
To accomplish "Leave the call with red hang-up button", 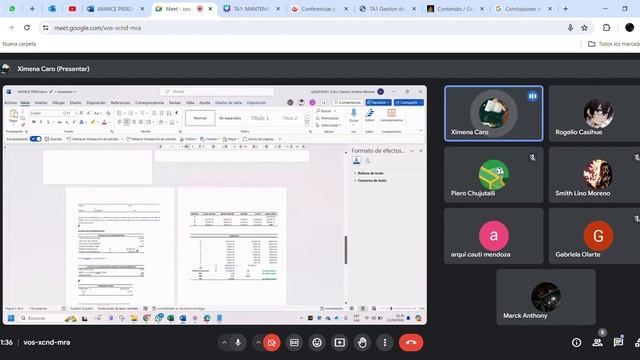I will coord(411,343).
